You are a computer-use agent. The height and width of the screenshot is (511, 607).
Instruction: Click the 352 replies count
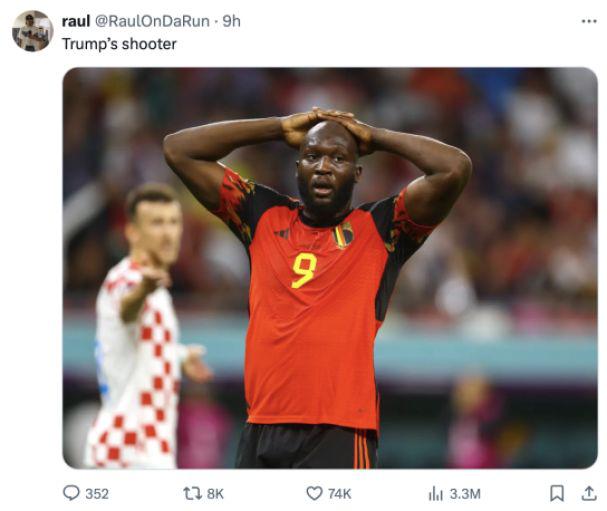point(97,494)
